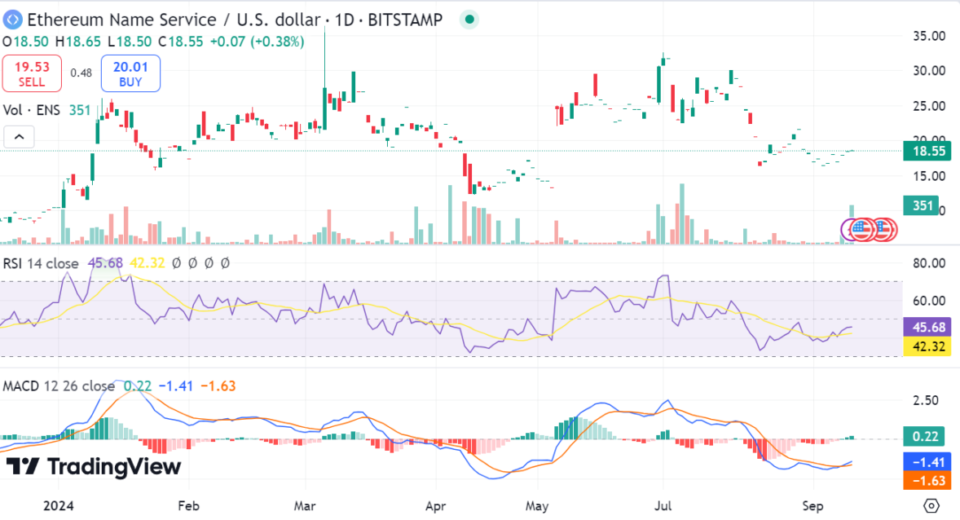The height and width of the screenshot is (520, 960).
Task: Click the 2024 date axis label
Action: click(59, 506)
